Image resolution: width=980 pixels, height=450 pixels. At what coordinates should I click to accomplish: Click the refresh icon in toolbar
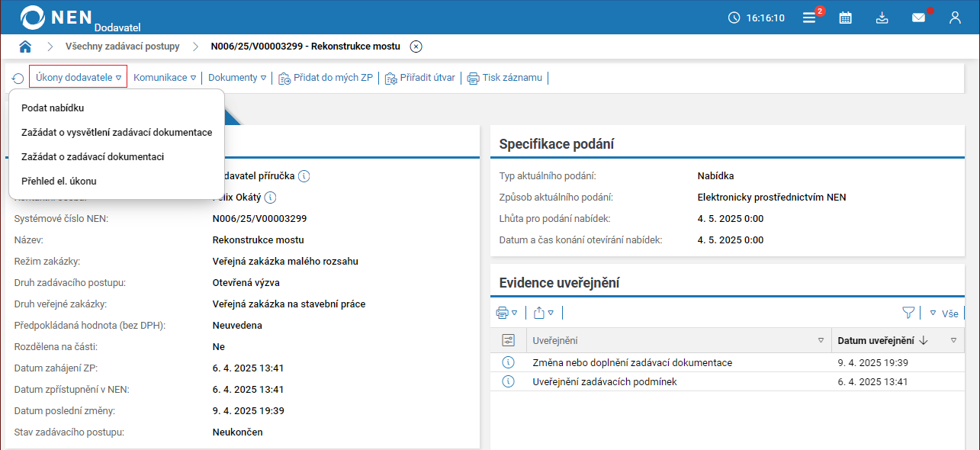pos(18,78)
